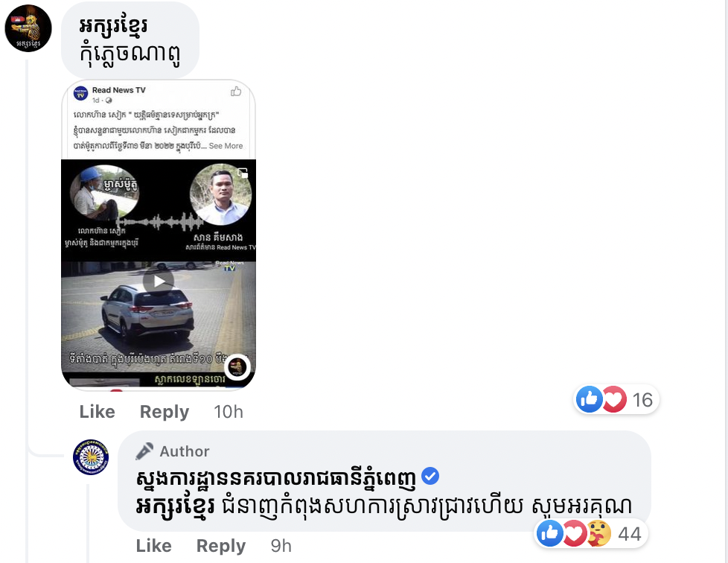The height and width of the screenshot is (563, 728).
Task: Click the blue verified badge icon
Action: coord(430,476)
